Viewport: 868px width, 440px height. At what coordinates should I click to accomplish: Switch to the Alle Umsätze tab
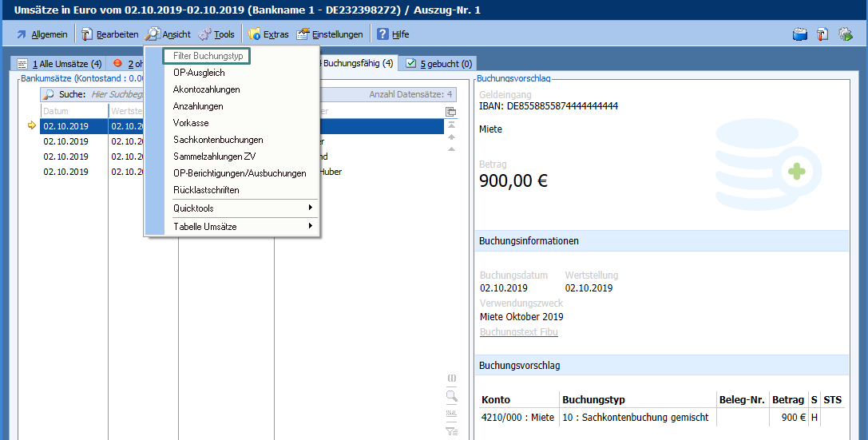(x=60, y=64)
